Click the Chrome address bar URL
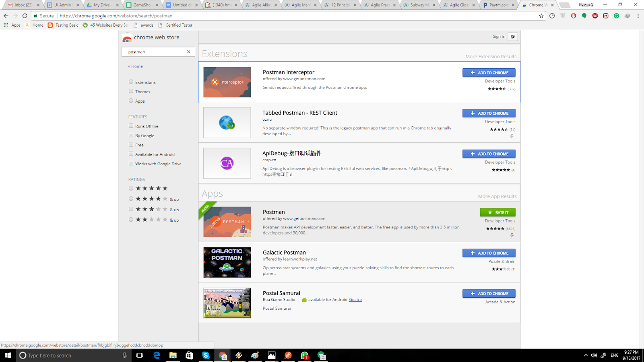Screen dimensions: 644x362 [x=116, y=16]
